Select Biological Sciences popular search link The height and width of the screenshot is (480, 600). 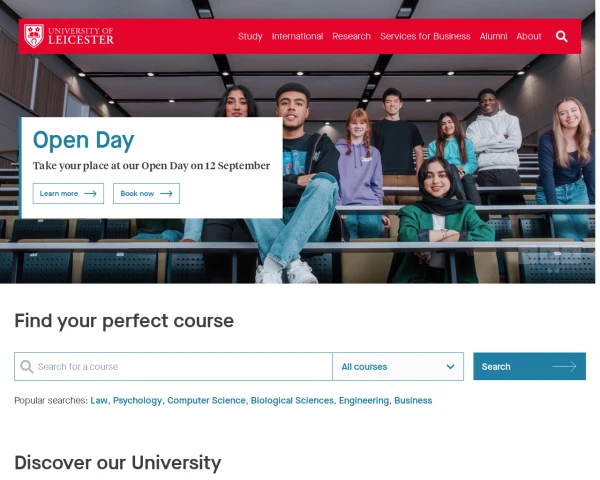pos(292,401)
